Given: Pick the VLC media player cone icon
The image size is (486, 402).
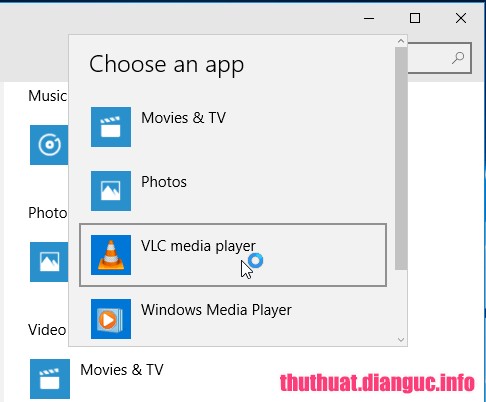Looking at the screenshot, I should click(111, 255).
